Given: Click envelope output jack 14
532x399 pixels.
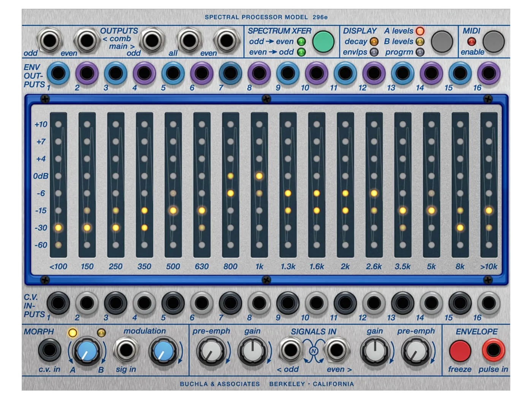Looking at the screenshot, I should click(431, 73).
